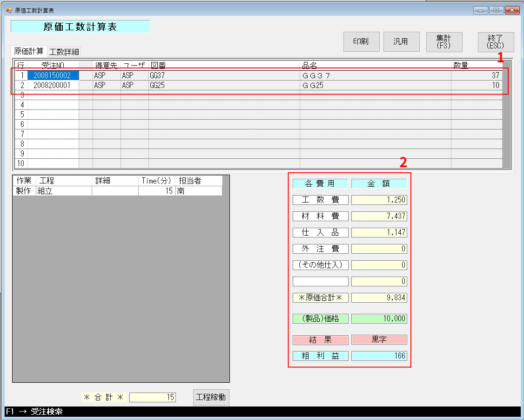Close the 原価工数計算表 window
Image resolution: width=524 pixels, height=420 pixels.
[511, 10]
